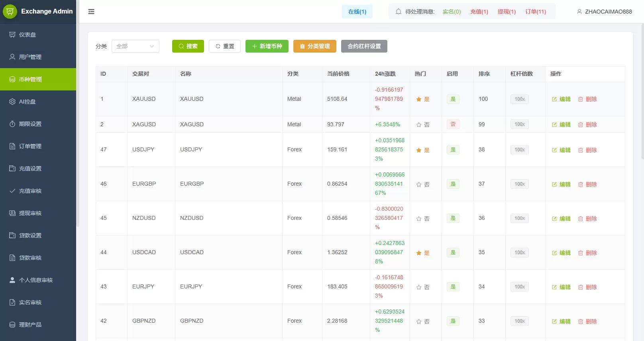Image resolution: width=644 pixels, height=341 pixels.
Task: Open the 100x leverage tag for EURGBP
Action: (519, 184)
